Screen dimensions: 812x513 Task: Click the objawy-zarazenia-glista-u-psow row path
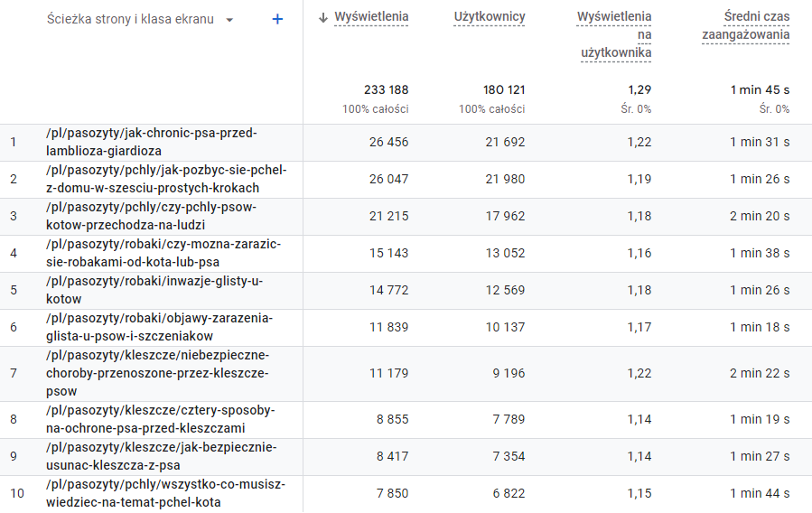click(x=159, y=328)
